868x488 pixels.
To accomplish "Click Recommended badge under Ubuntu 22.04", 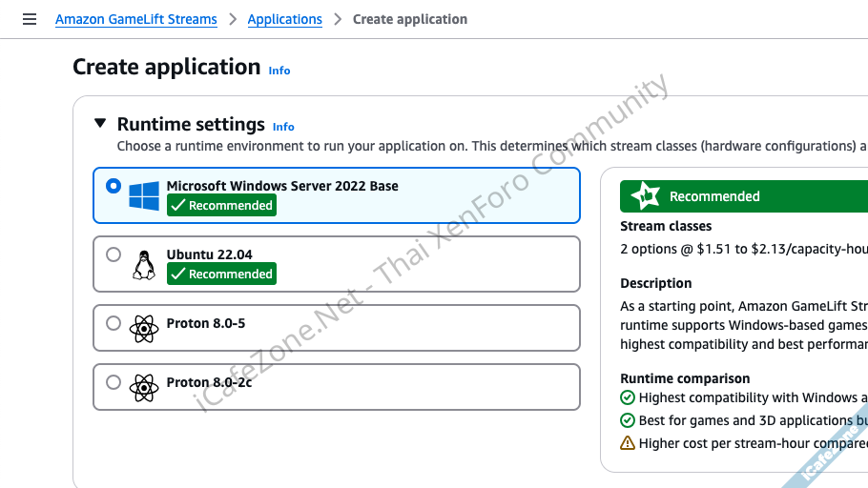I will pos(221,274).
